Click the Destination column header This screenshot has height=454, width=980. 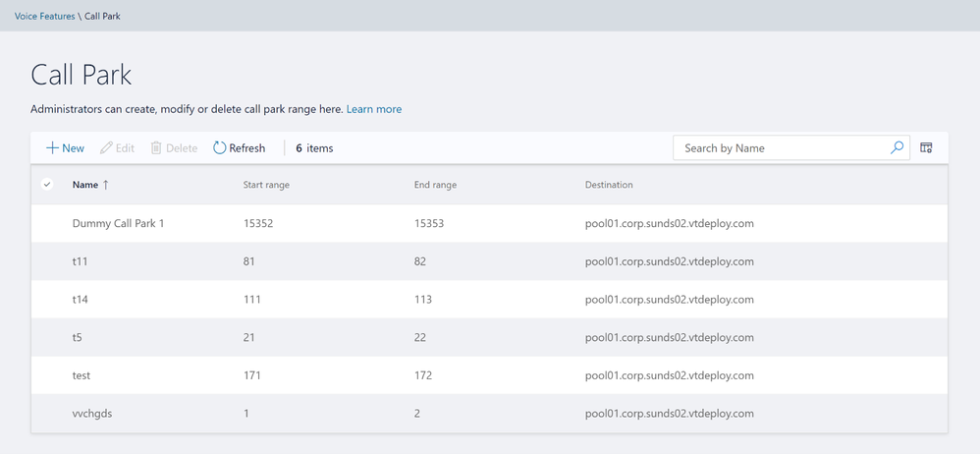609,185
